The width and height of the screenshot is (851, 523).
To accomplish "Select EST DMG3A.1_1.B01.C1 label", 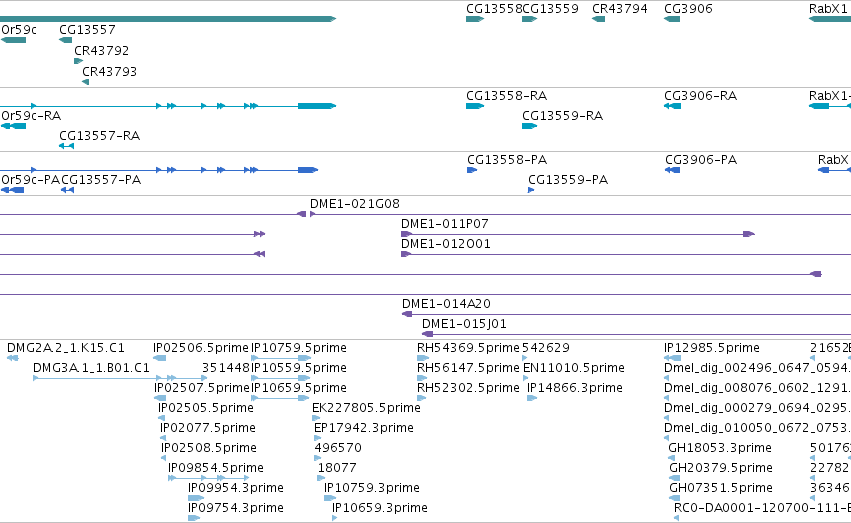I will click(x=91, y=368).
